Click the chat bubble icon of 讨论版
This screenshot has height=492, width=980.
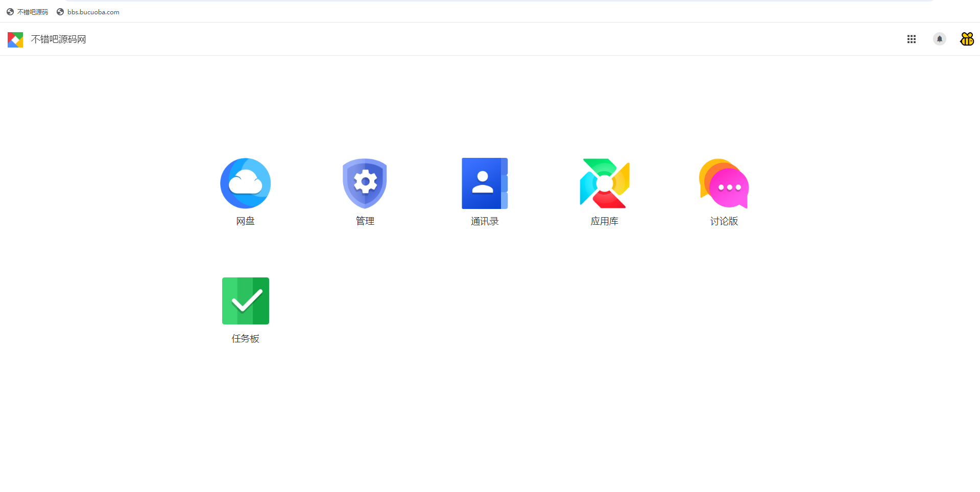click(x=724, y=183)
